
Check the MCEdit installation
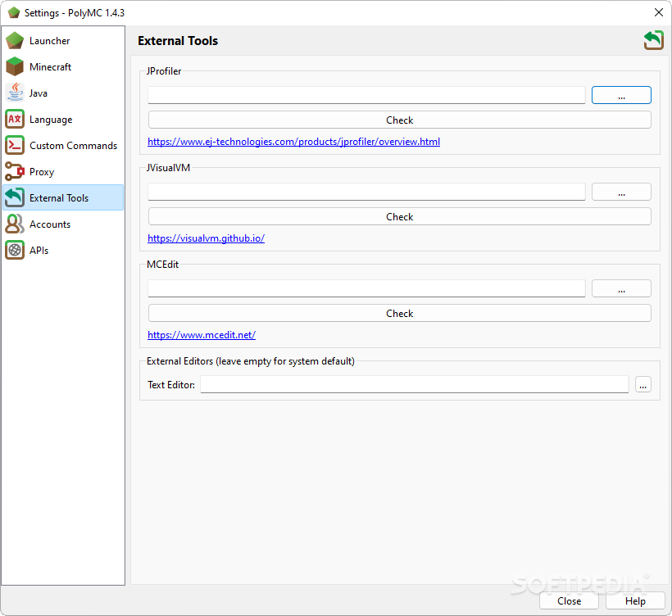[399, 313]
